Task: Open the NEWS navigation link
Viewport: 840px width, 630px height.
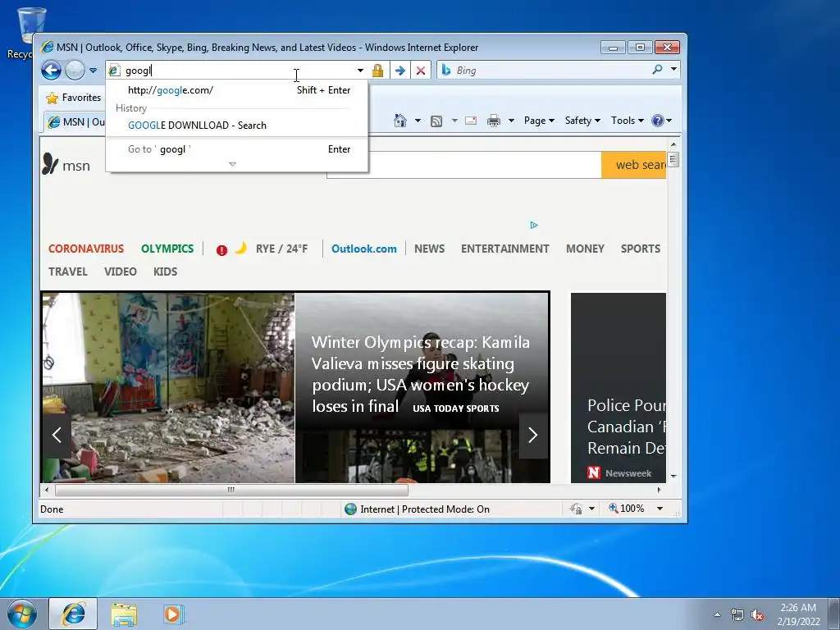Action: pyautogui.click(x=429, y=249)
